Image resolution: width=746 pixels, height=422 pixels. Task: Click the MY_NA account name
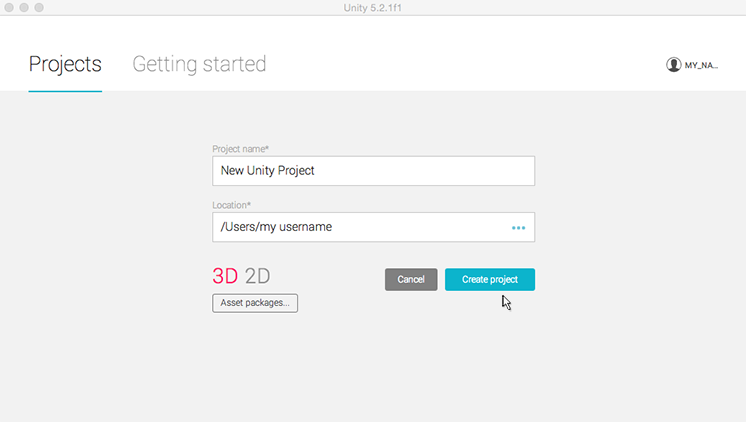(701, 65)
